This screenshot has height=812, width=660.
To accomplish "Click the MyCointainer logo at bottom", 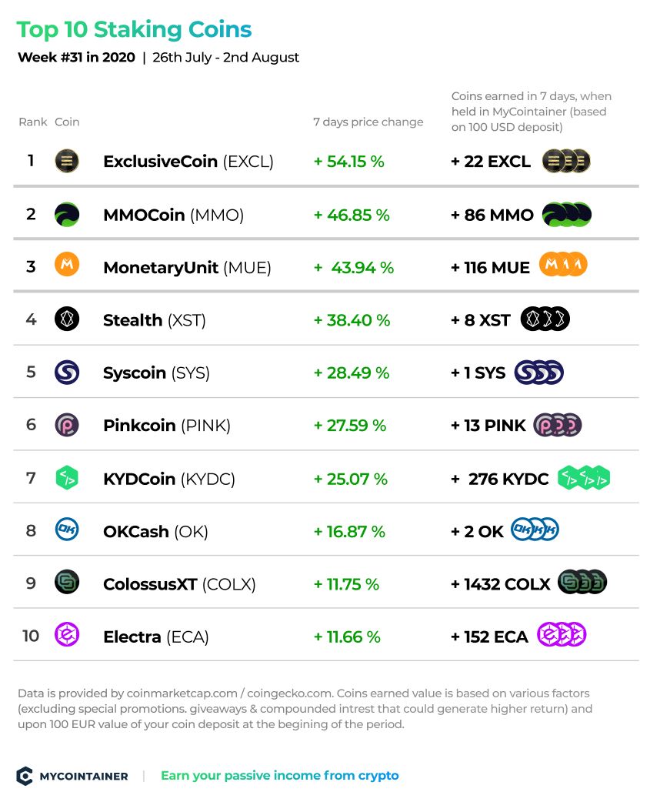I will point(72,776).
